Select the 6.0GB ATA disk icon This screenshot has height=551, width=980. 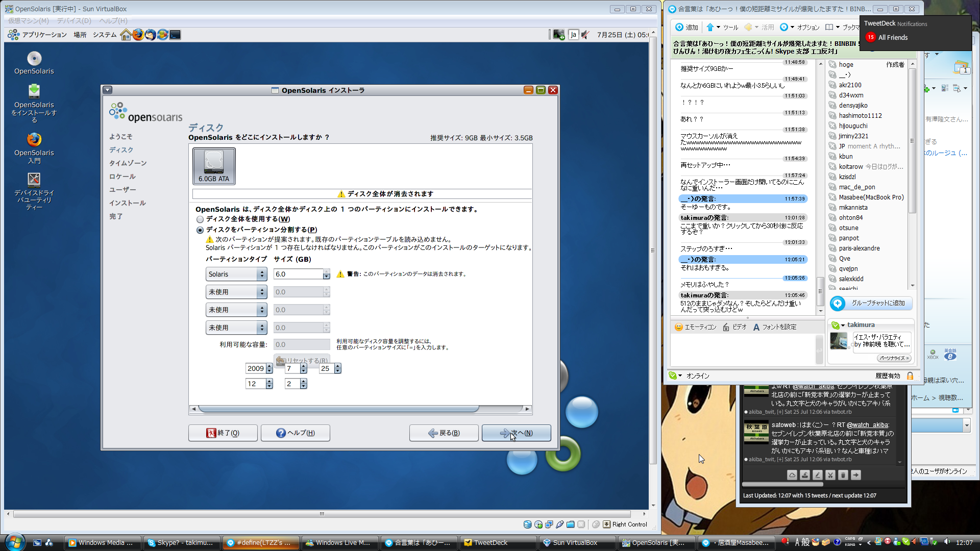pos(214,166)
